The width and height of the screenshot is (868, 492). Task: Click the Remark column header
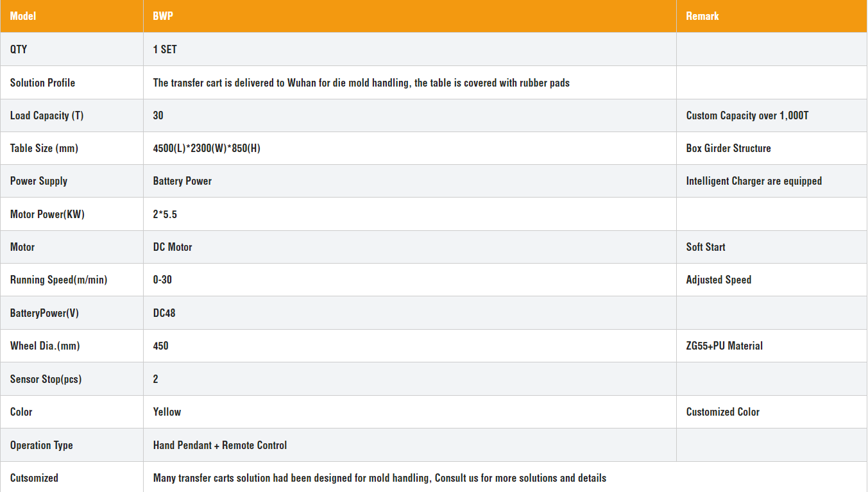tap(772, 16)
